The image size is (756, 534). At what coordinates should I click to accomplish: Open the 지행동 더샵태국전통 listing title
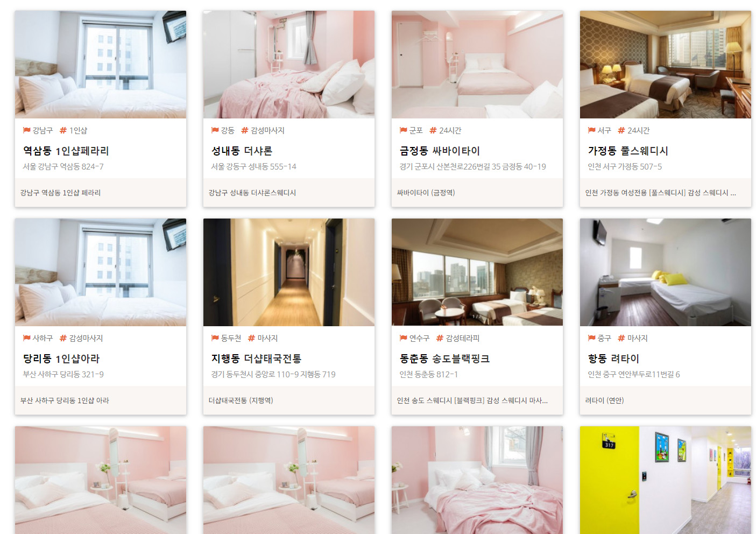click(x=256, y=359)
